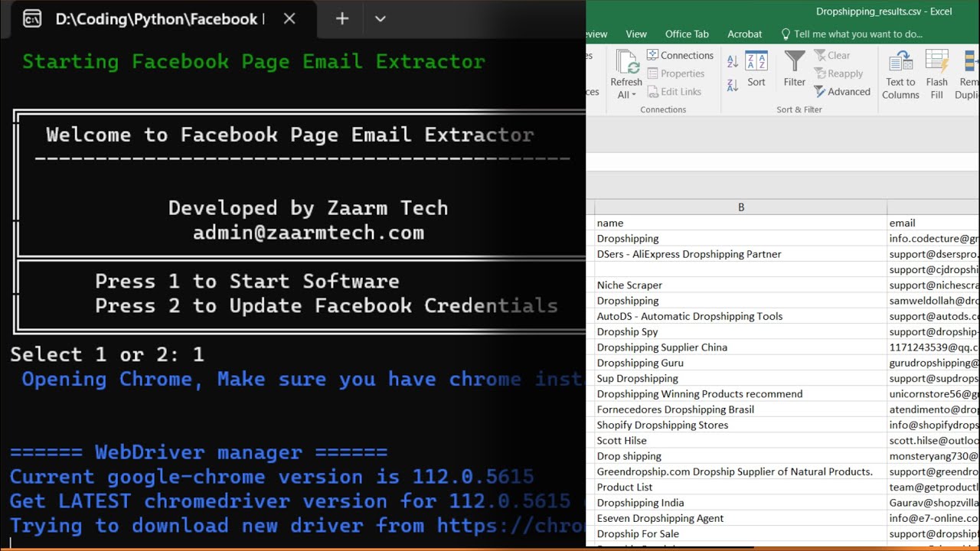Select cell 'Product List'
Viewport: 980px width, 551px height.
coord(740,487)
